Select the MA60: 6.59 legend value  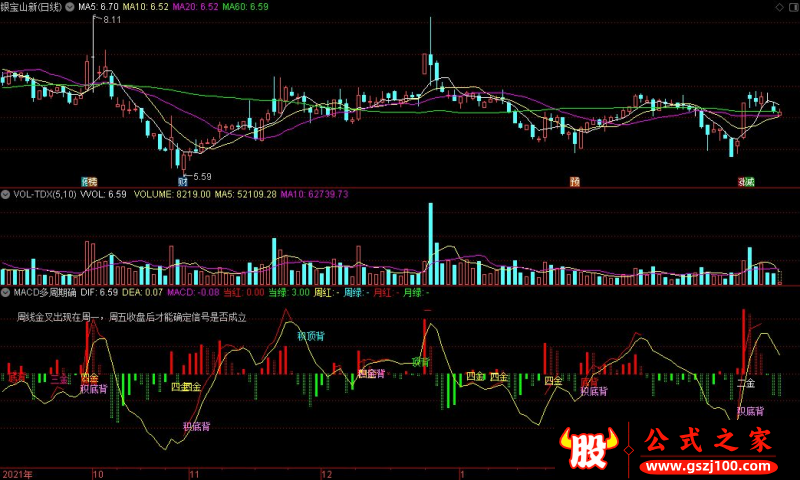pyautogui.click(x=245, y=7)
